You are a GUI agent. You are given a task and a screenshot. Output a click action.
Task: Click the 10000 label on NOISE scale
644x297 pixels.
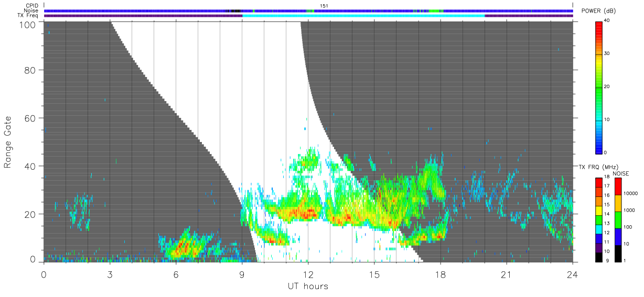(631, 193)
